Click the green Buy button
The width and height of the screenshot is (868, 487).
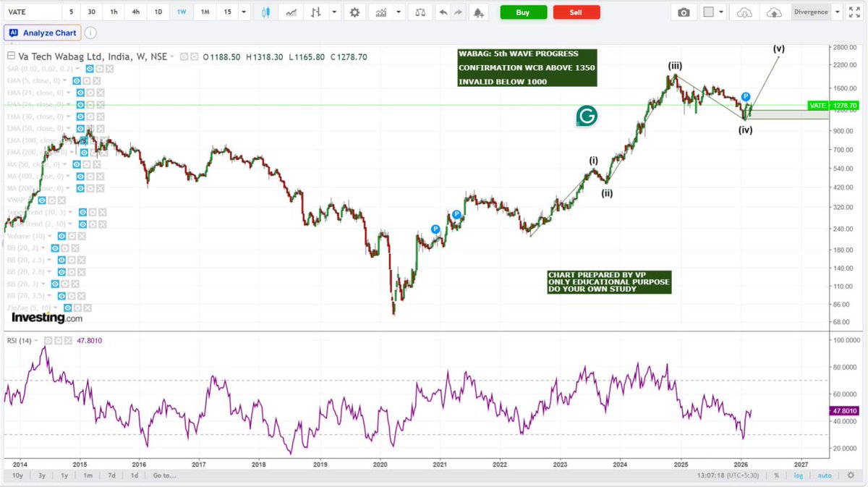point(523,12)
